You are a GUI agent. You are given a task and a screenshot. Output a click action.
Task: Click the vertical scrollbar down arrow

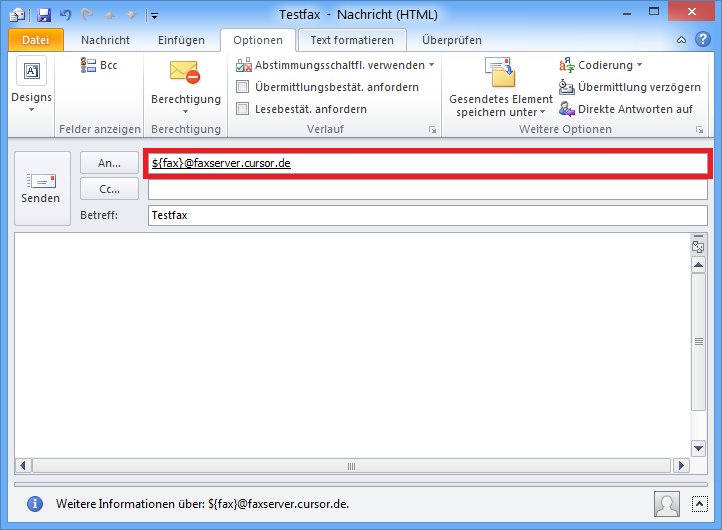[699, 448]
